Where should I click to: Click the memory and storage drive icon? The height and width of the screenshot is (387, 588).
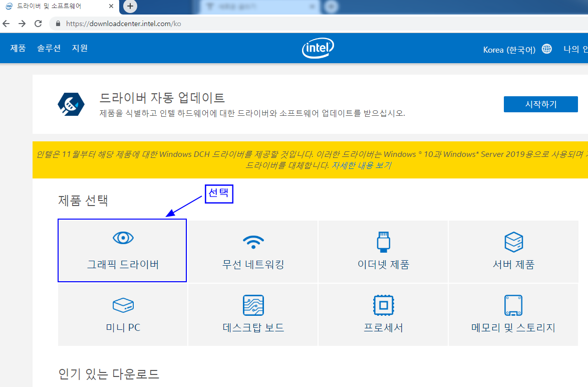[513, 305]
